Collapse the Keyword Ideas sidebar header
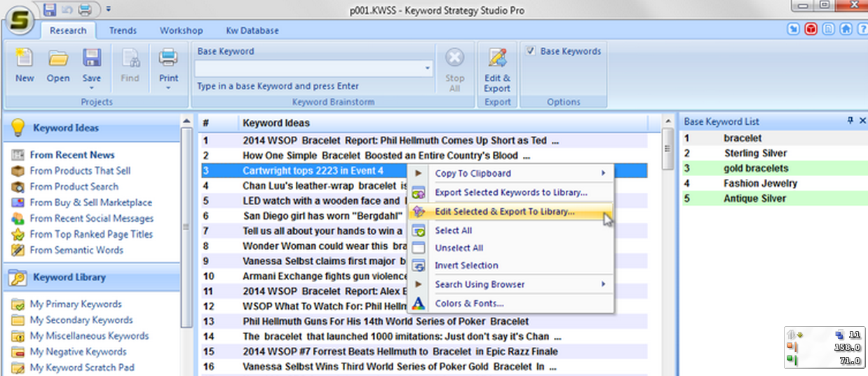Viewport: 868px width, 376px height. [x=92, y=128]
